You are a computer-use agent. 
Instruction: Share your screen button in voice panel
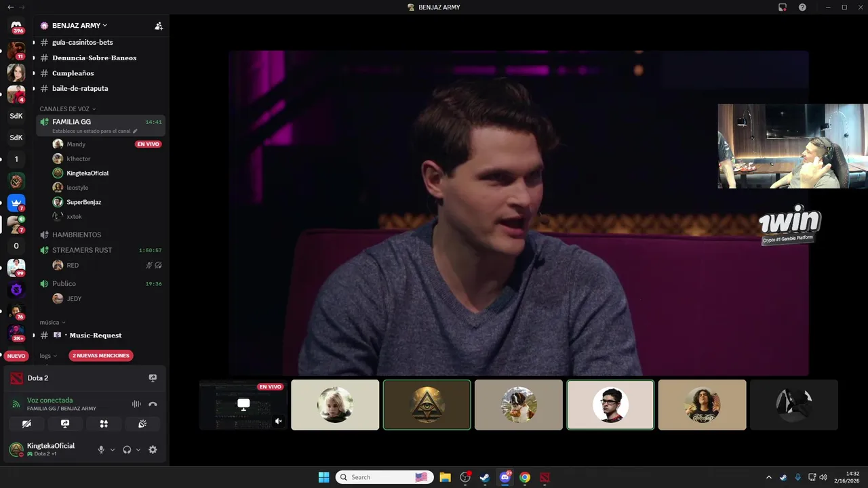(x=65, y=424)
